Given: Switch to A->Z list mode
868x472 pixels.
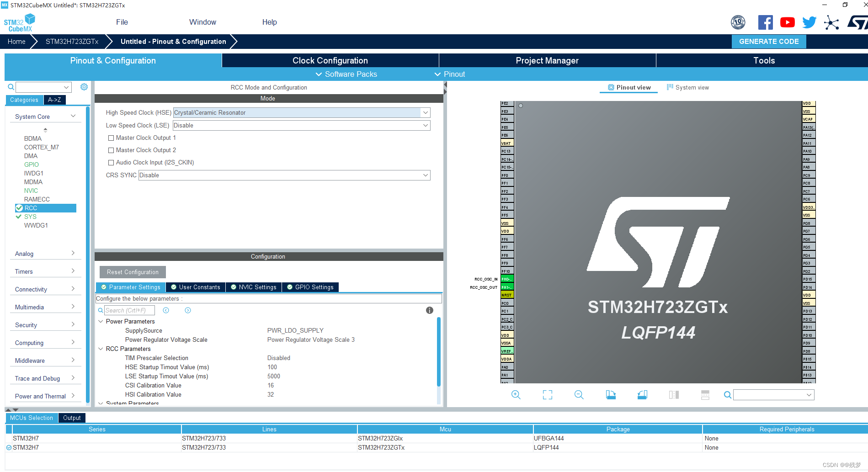Looking at the screenshot, I should coord(54,100).
